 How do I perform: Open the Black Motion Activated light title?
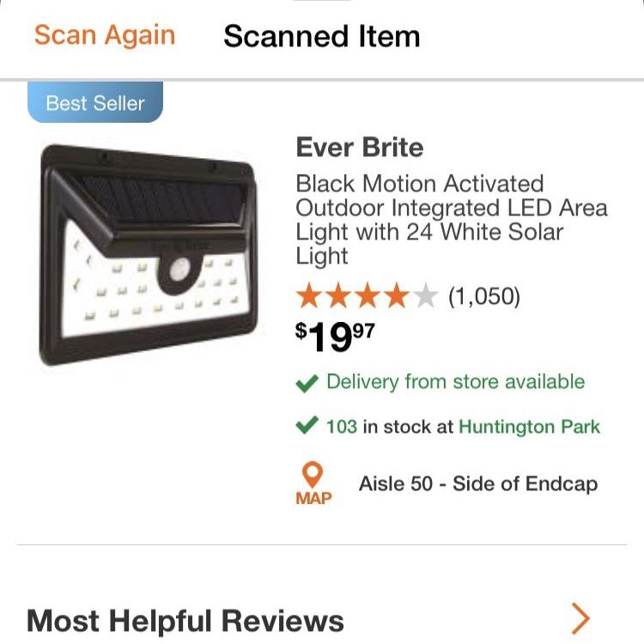coord(451,219)
